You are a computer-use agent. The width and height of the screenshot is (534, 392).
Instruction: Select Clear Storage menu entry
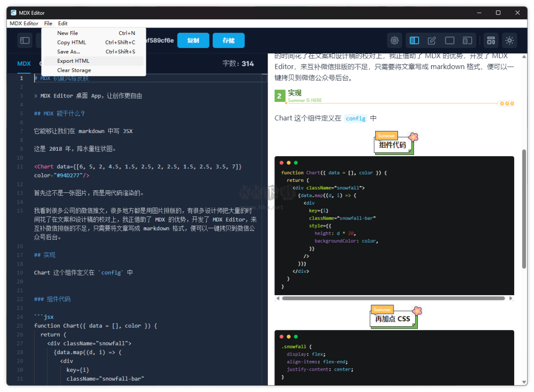tap(74, 70)
